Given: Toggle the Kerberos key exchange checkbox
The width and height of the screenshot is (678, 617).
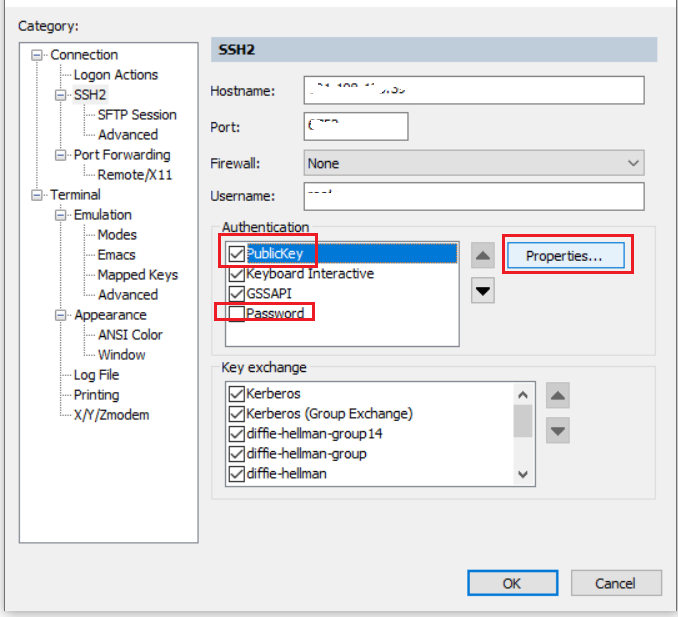Looking at the screenshot, I should tap(237, 393).
